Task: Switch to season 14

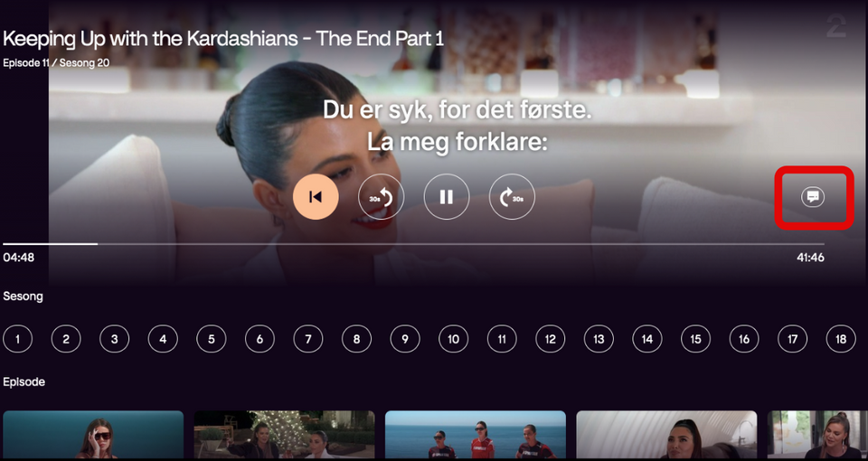Action: (647, 339)
